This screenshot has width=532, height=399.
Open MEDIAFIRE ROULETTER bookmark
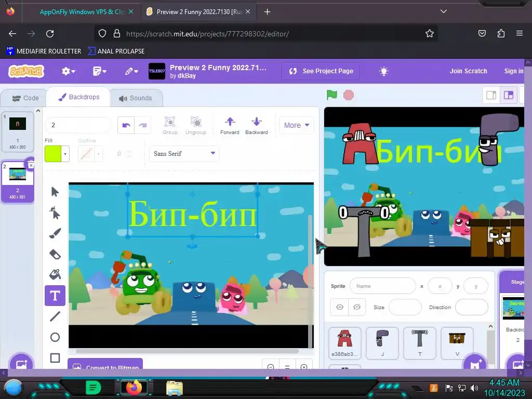click(x=44, y=51)
